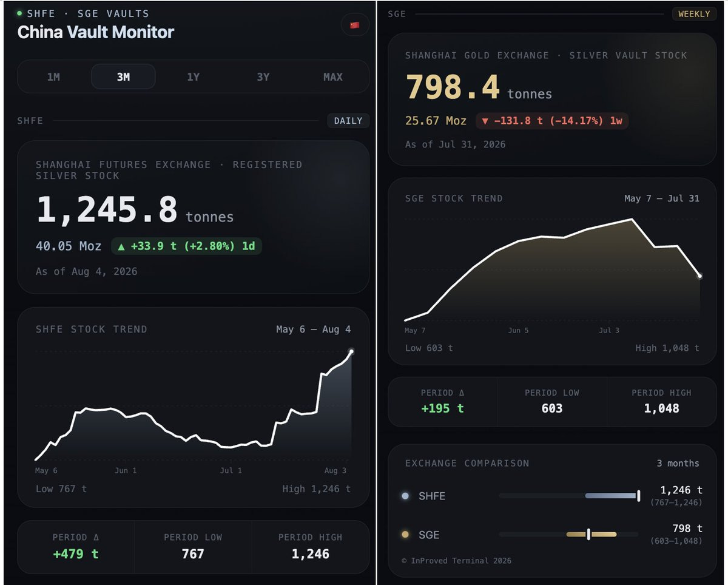
Task: Select the 1M time range tab
Action: 53,77
